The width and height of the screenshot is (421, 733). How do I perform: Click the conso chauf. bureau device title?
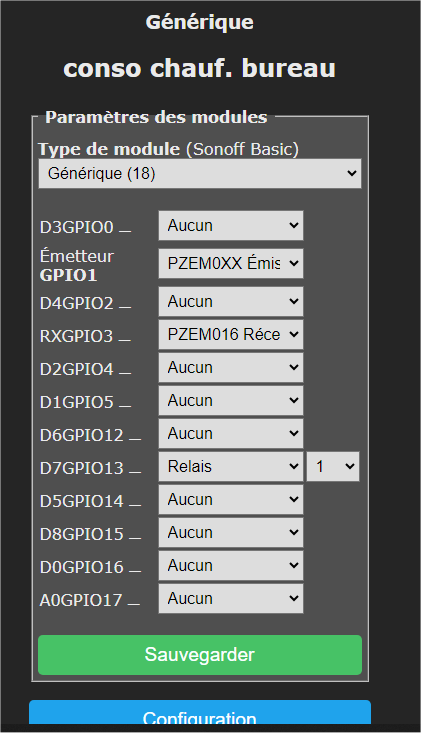pyautogui.click(x=200, y=68)
